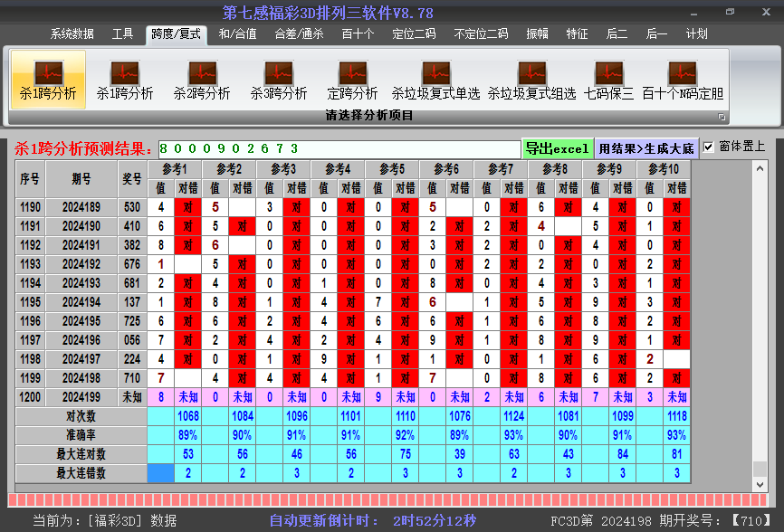This screenshot has height=532, width=784.
Task: Select the highlighted 杀1跨分析 icon
Action: point(48,80)
